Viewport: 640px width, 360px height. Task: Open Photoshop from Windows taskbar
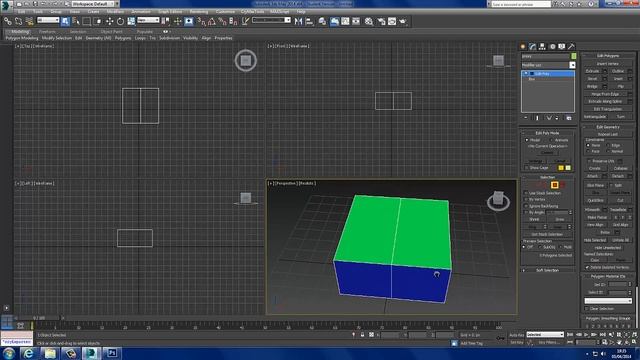click(x=112, y=353)
